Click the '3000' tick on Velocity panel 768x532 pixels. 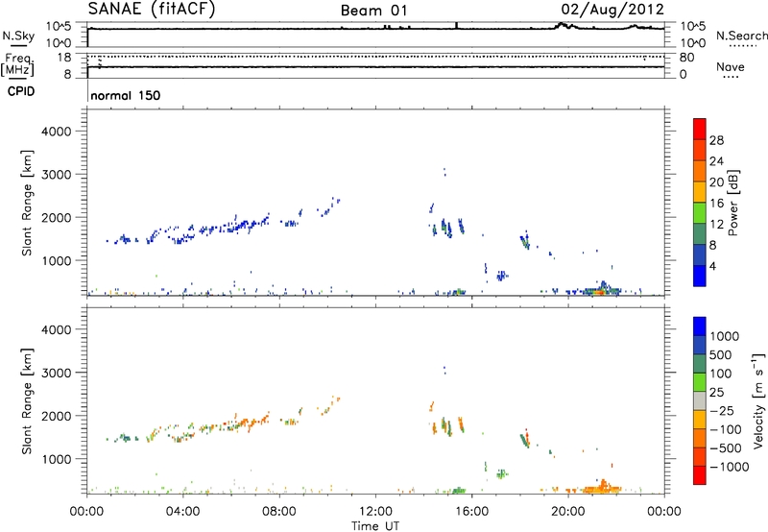(56, 373)
